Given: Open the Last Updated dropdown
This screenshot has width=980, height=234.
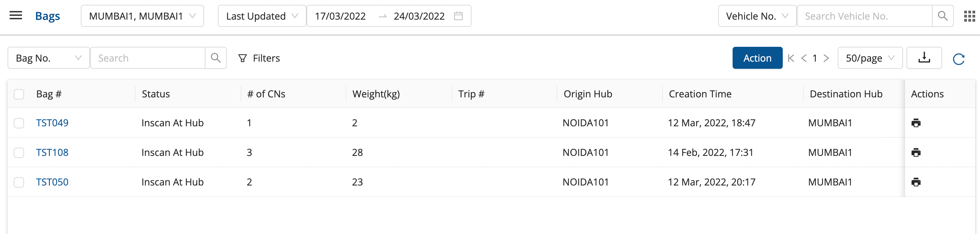Looking at the screenshot, I should (x=262, y=16).
